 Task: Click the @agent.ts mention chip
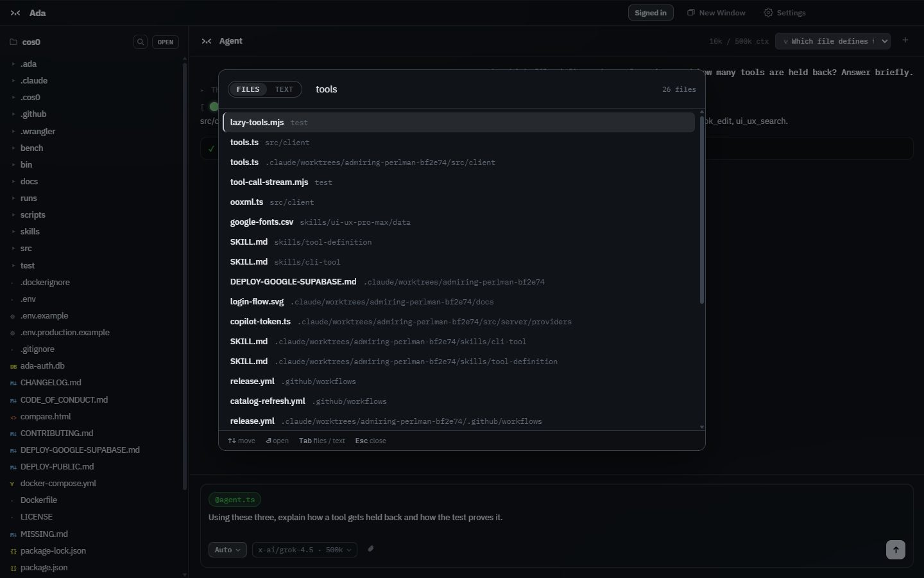(x=235, y=500)
